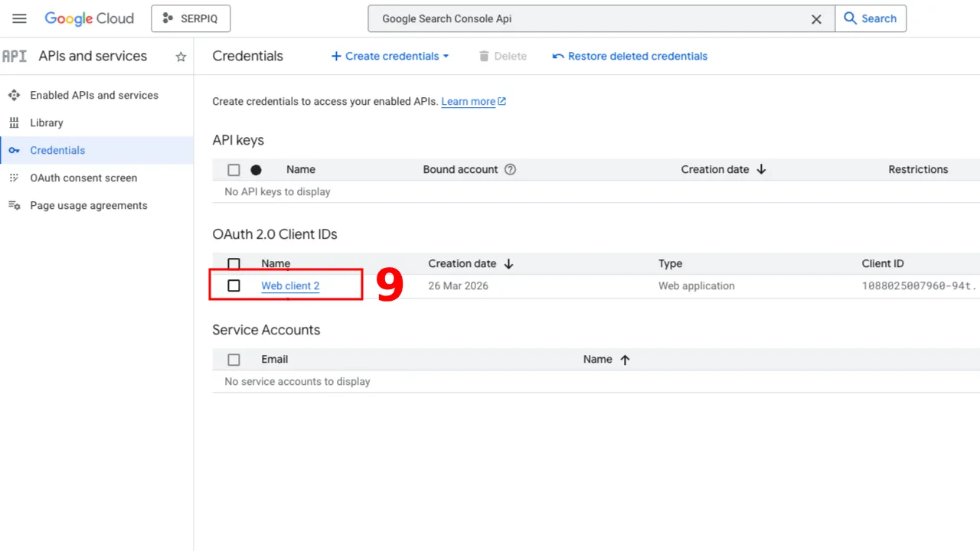
Task: Sort OAuth clients by creation date arrow
Action: coord(508,264)
